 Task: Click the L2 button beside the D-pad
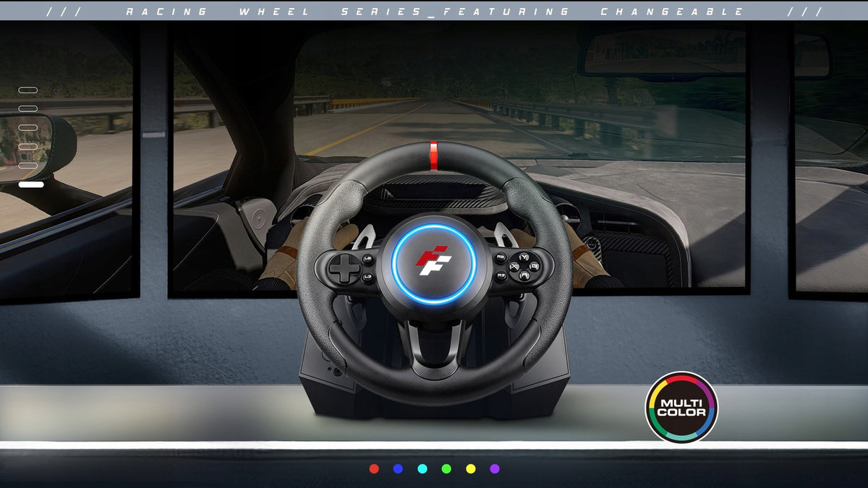367,260
